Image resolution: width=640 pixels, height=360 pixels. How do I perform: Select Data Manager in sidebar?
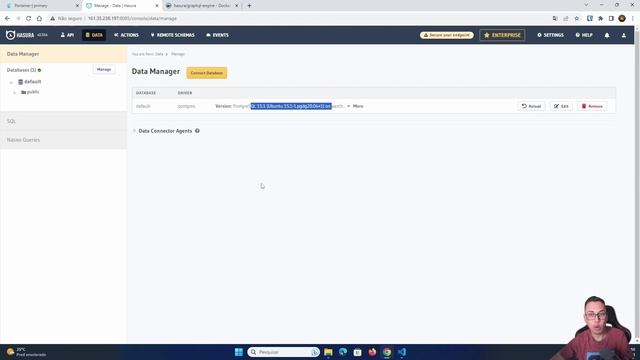click(64, 54)
